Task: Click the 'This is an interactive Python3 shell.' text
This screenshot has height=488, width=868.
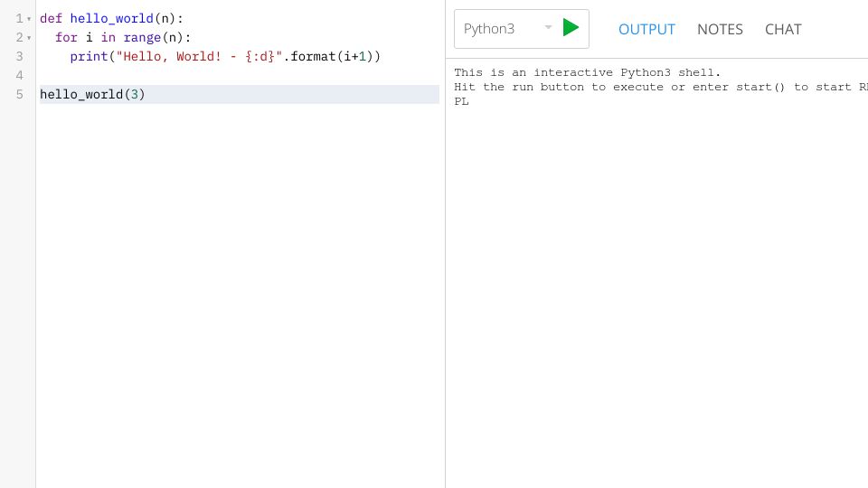Action: tap(588, 72)
